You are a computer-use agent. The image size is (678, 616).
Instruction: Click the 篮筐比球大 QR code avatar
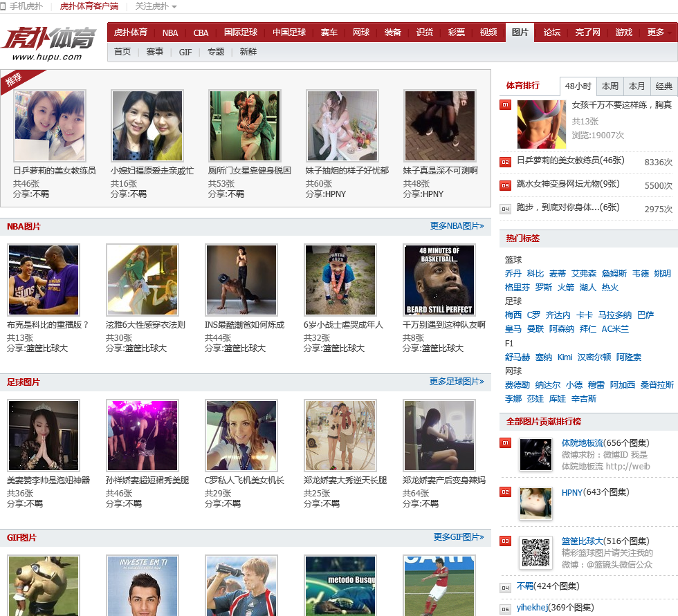(x=535, y=552)
